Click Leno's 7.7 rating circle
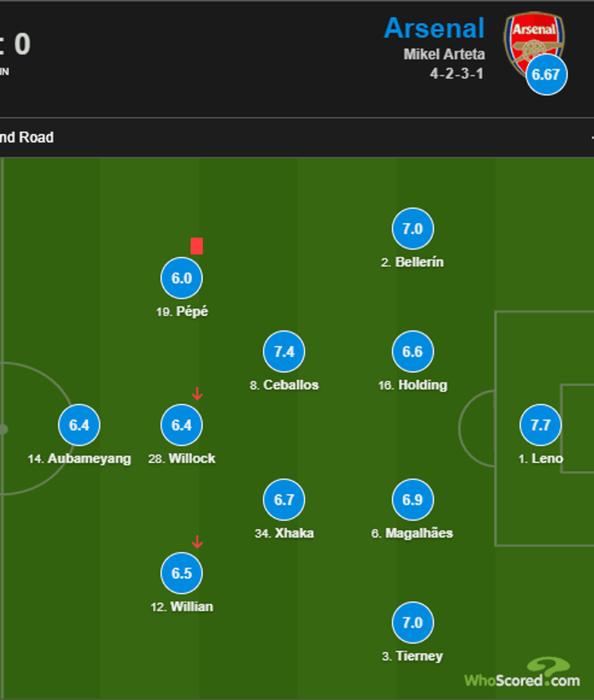Image resolution: width=594 pixels, height=700 pixels. tap(540, 425)
